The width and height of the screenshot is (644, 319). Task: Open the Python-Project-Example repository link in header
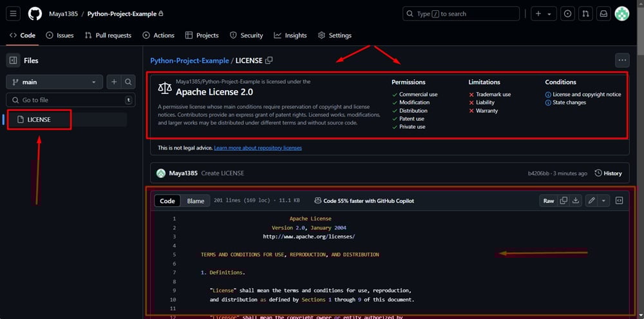pyautogui.click(x=122, y=14)
